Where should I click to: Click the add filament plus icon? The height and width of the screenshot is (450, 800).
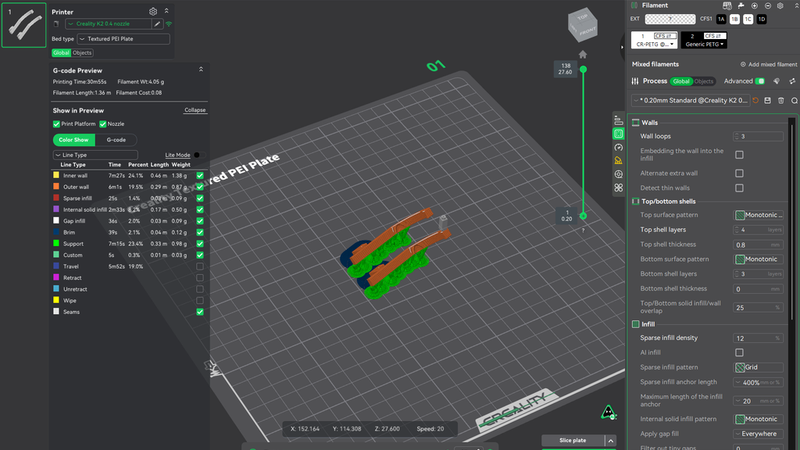tap(754, 6)
